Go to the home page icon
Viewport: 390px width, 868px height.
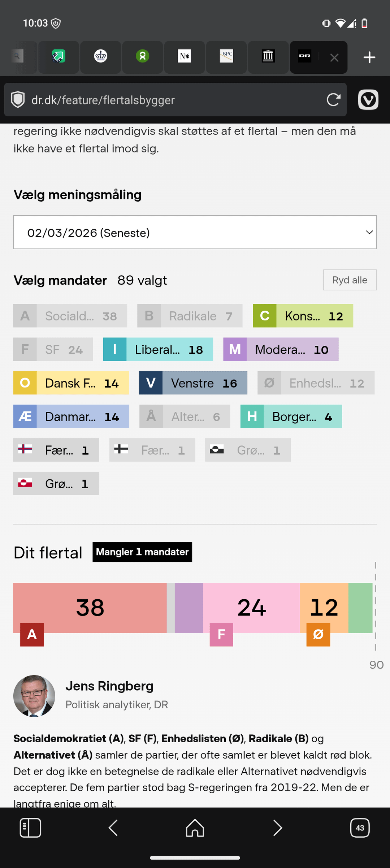(195, 828)
